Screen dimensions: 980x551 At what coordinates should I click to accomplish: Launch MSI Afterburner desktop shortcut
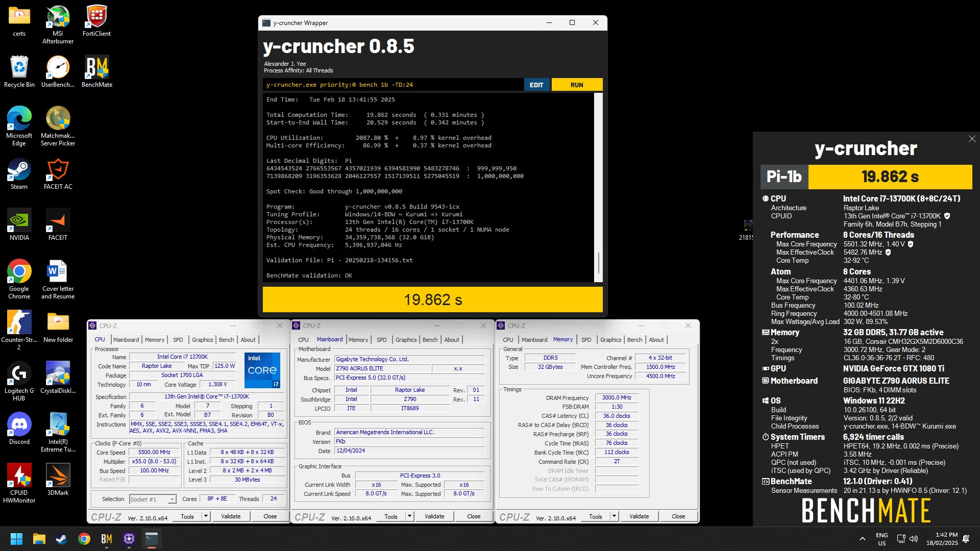(58, 24)
